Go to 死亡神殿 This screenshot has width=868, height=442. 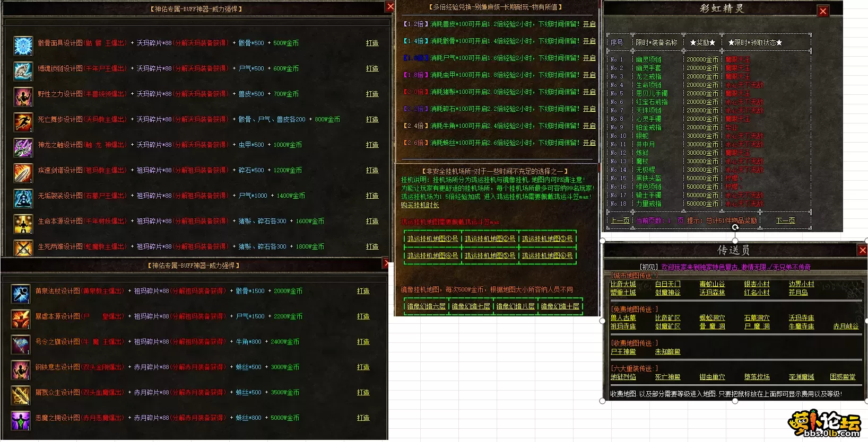667,377
